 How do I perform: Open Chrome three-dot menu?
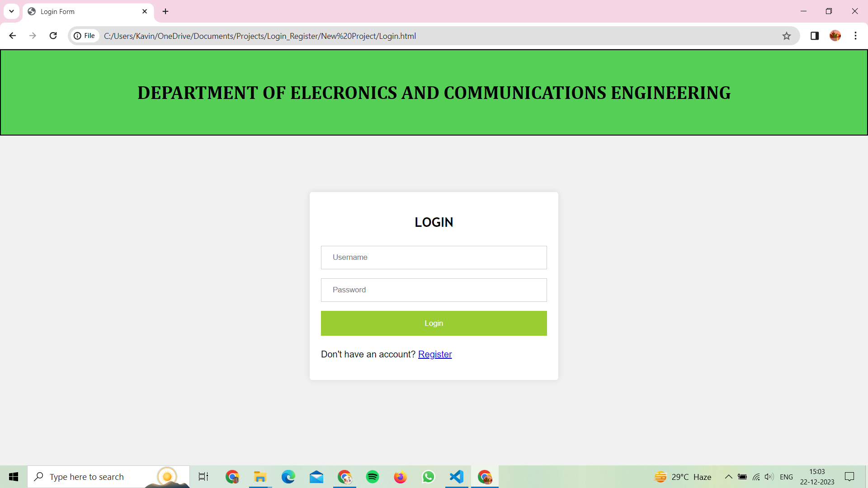click(x=855, y=36)
